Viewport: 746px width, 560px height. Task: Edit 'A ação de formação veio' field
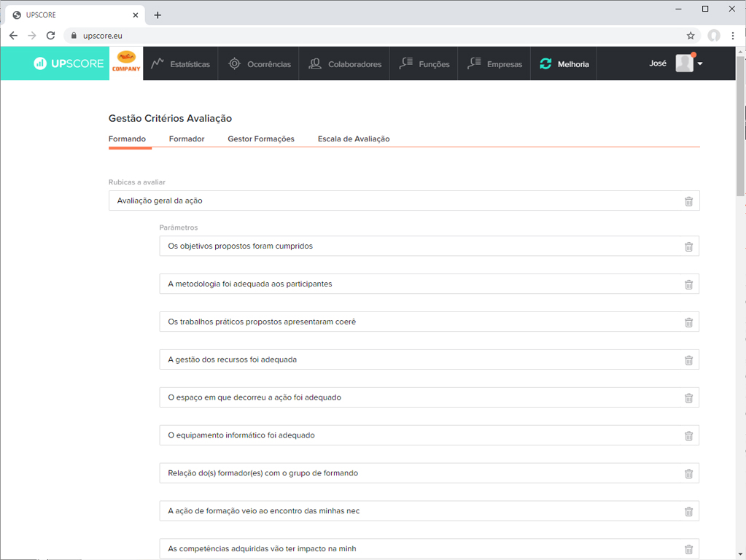[x=429, y=510]
